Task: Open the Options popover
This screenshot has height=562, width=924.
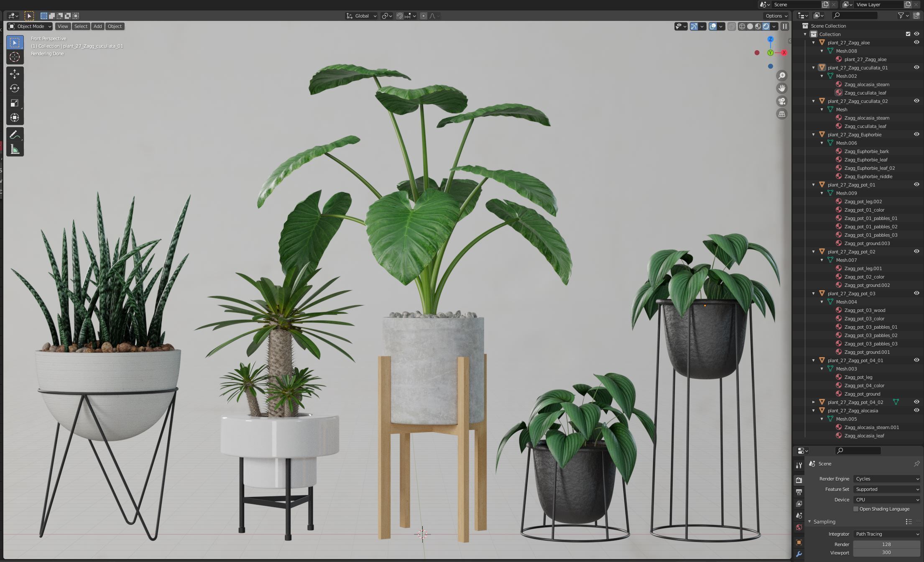Action: click(x=776, y=16)
